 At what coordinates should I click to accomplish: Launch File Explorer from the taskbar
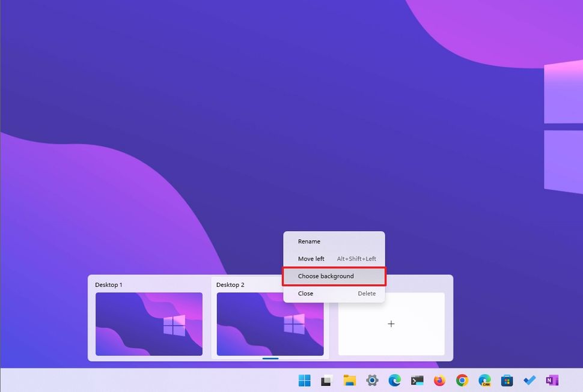click(x=349, y=380)
